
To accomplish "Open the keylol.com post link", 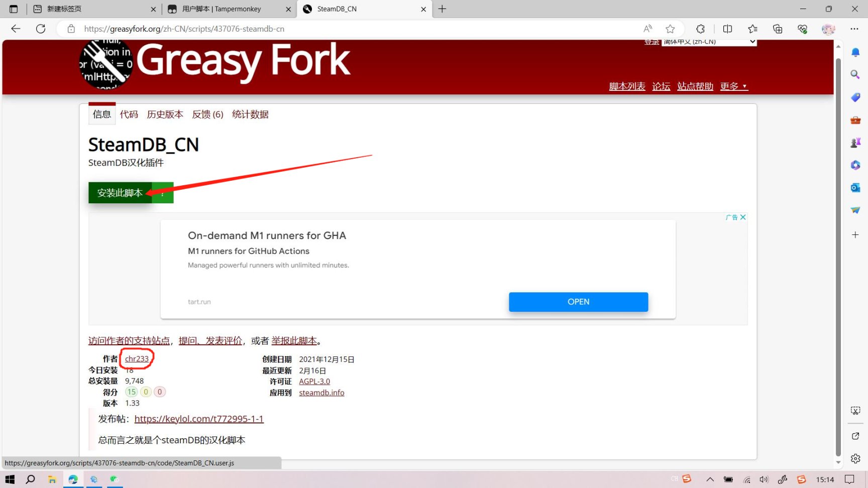I will point(199,419).
